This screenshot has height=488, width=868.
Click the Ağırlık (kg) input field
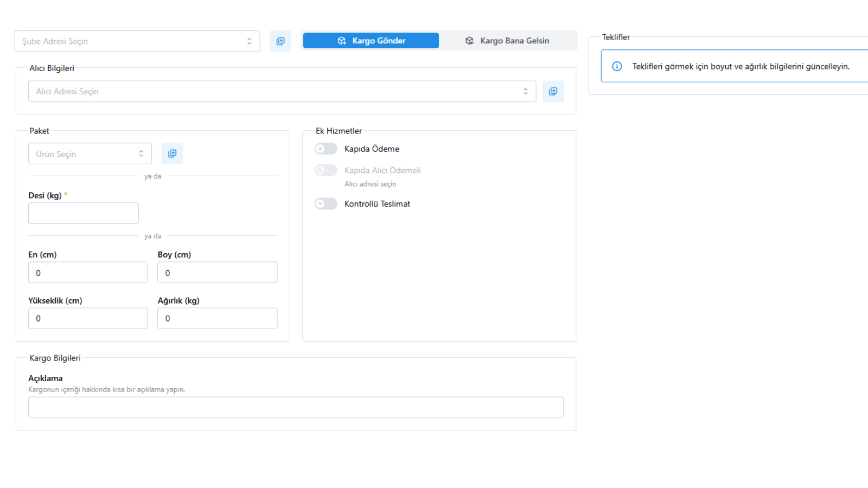coord(218,318)
